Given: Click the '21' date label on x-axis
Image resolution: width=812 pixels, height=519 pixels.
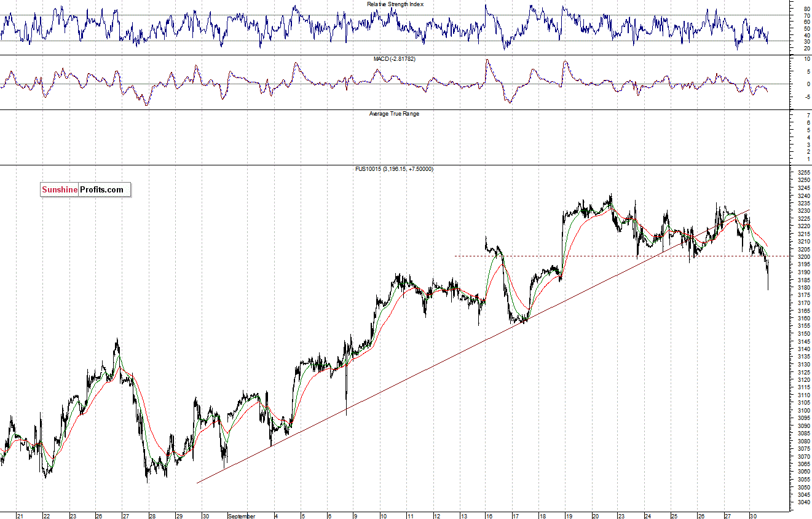Looking at the screenshot, I should coord(20,516).
